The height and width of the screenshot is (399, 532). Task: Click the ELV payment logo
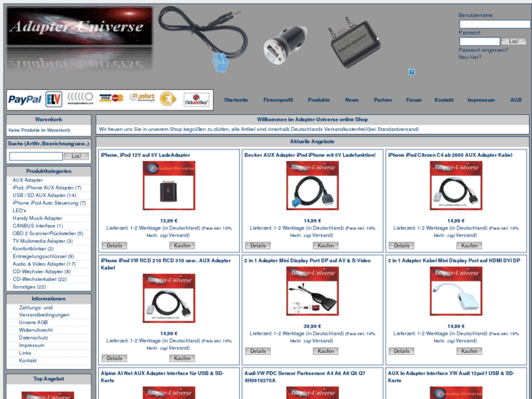click(x=53, y=100)
